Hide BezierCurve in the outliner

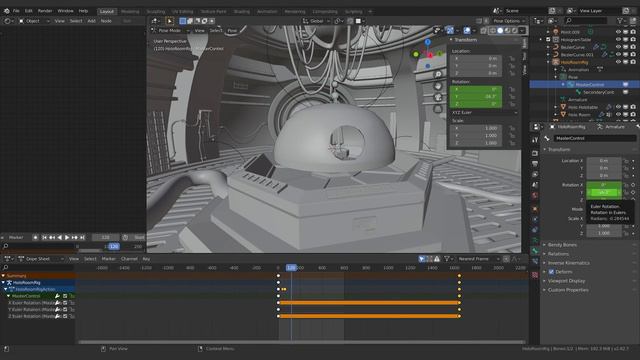[x=618, y=47]
